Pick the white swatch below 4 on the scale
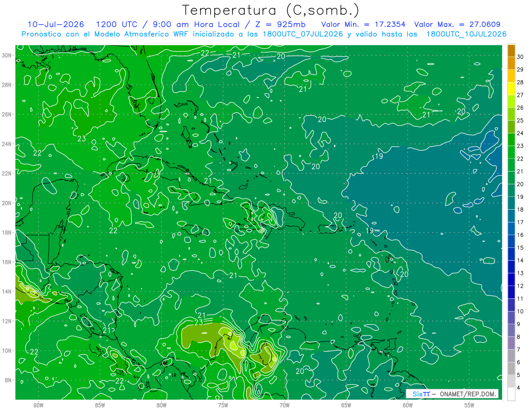This screenshot has height=411, width=532. 511,394
